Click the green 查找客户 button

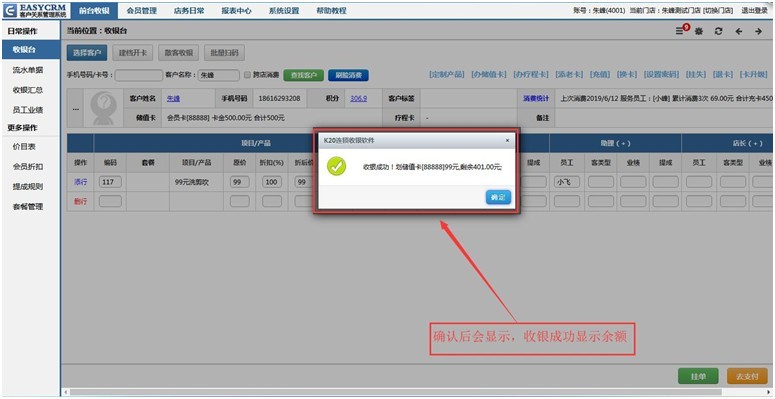click(303, 75)
